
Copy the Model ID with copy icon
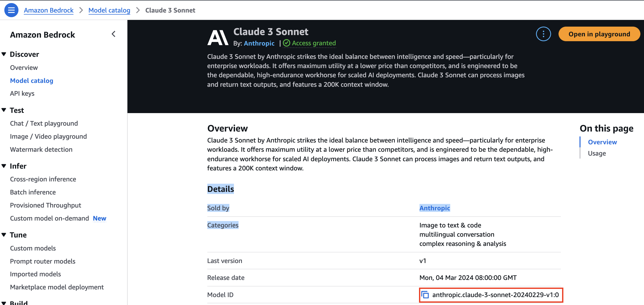pos(425,295)
